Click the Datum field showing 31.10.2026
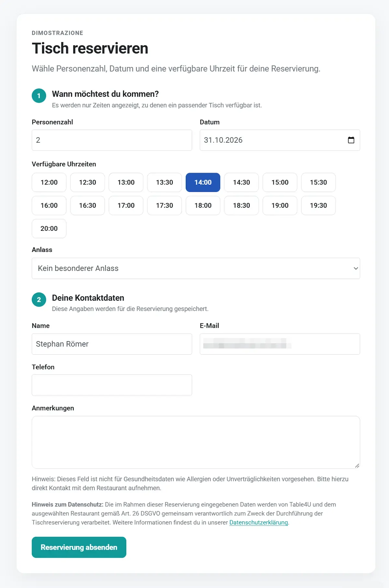 coord(280,140)
